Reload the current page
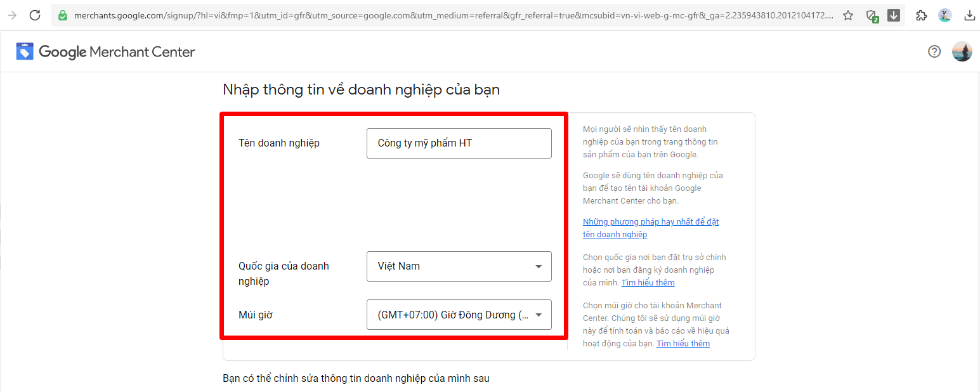The image size is (980, 392). coord(35,15)
